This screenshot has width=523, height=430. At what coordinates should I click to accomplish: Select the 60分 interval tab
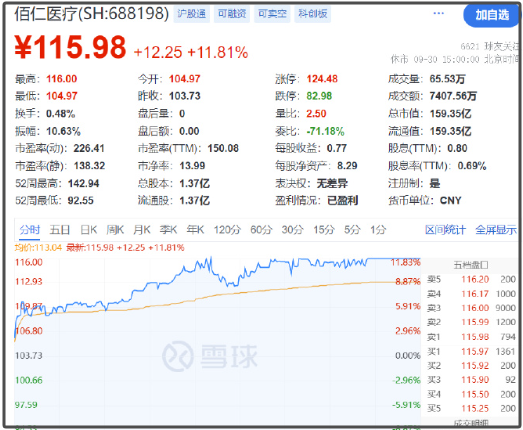pyautogui.click(x=261, y=230)
